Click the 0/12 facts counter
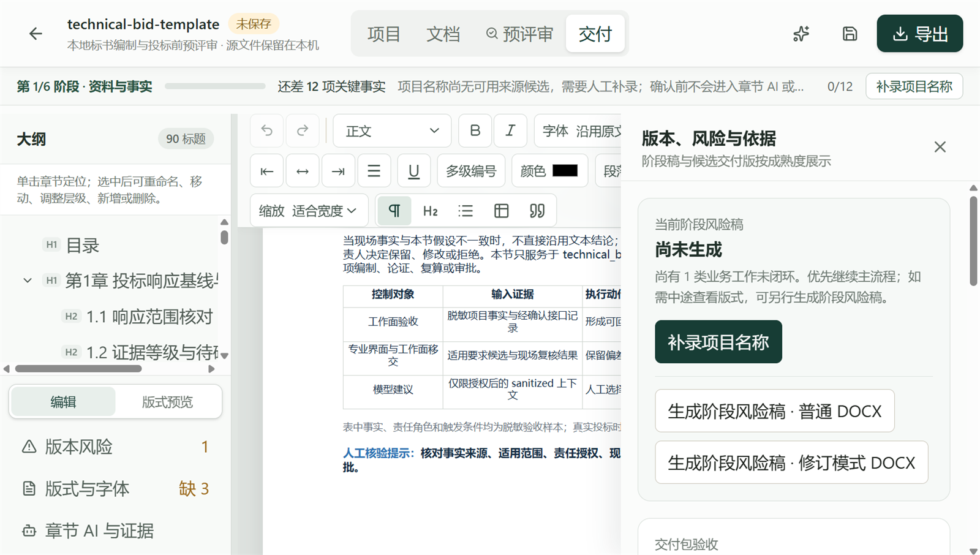Viewport: 980px width, 555px height. coord(840,86)
